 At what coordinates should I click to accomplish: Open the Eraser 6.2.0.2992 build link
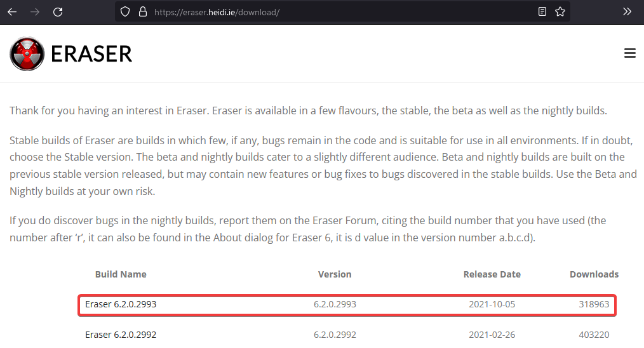pyautogui.click(x=121, y=335)
